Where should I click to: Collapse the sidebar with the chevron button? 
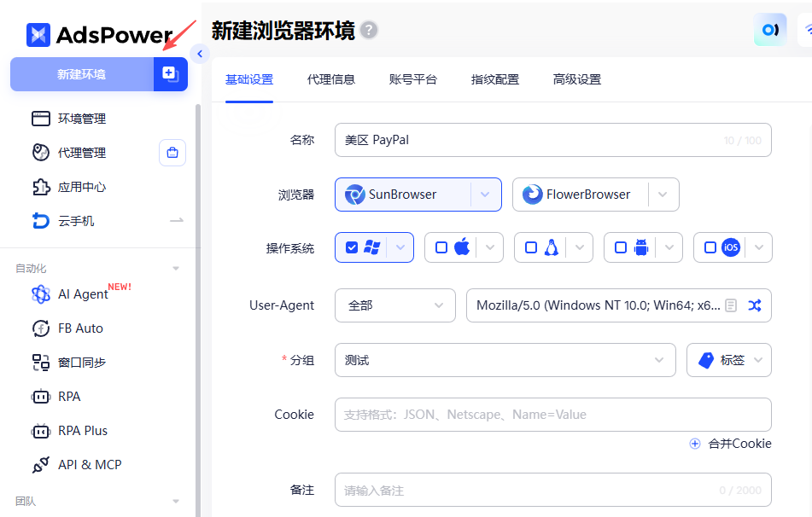tap(200, 54)
